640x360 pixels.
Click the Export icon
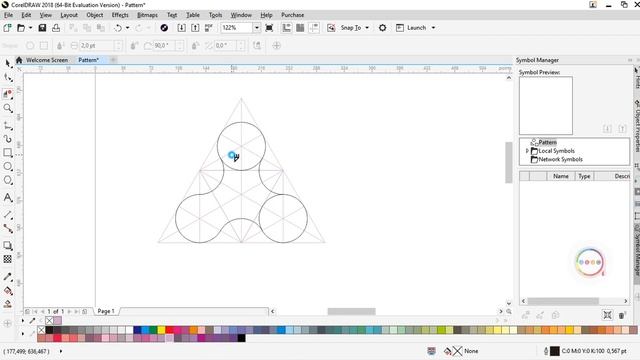click(195, 28)
